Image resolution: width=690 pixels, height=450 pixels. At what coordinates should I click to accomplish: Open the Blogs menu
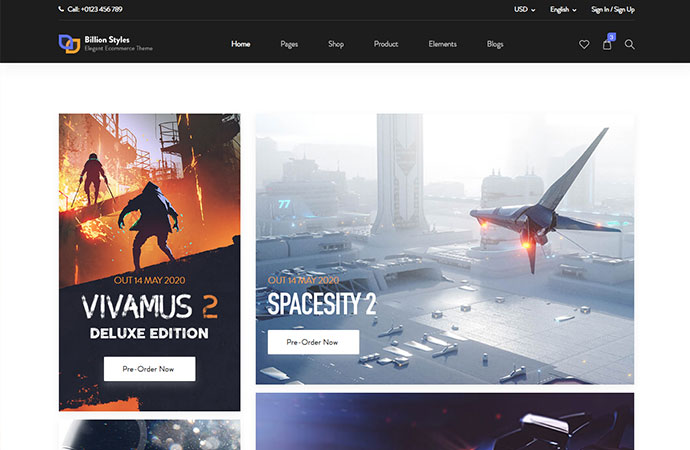495,44
